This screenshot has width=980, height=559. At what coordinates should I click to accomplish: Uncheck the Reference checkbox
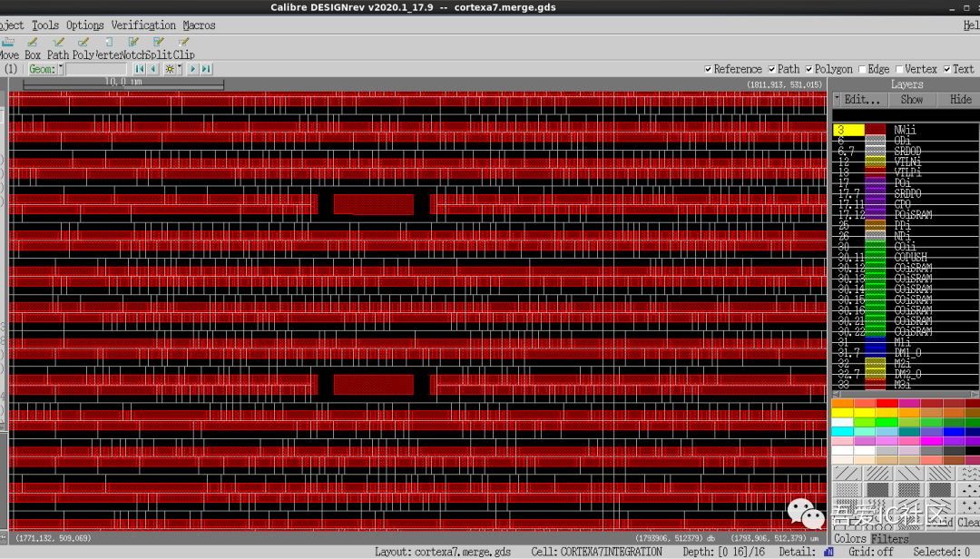click(708, 69)
